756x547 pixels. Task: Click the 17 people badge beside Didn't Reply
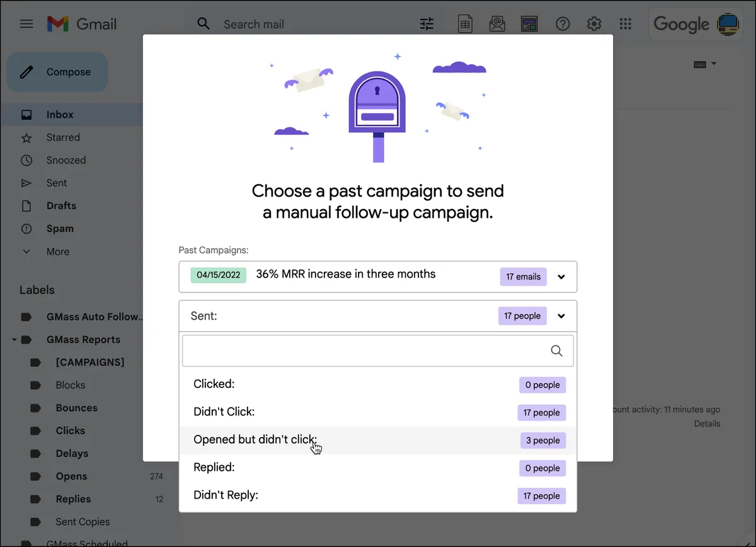[x=542, y=496]
